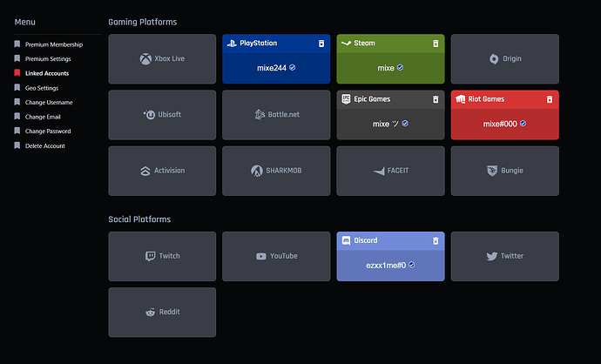Click the PlayStation username mixe244
The height and width of the screenshot is (364, 601).
(272, 68)
